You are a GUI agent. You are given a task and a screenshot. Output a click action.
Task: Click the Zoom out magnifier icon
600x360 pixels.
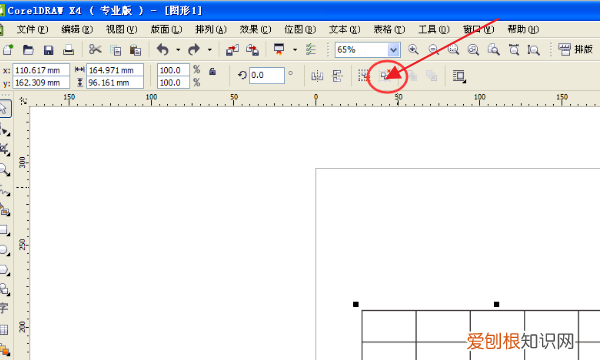click(x=433, y=49)
